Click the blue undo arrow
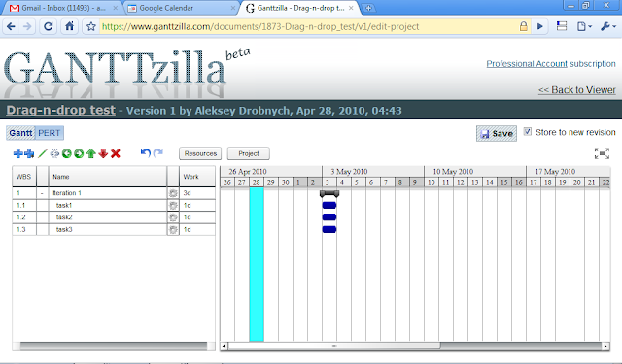 [146, 153]
